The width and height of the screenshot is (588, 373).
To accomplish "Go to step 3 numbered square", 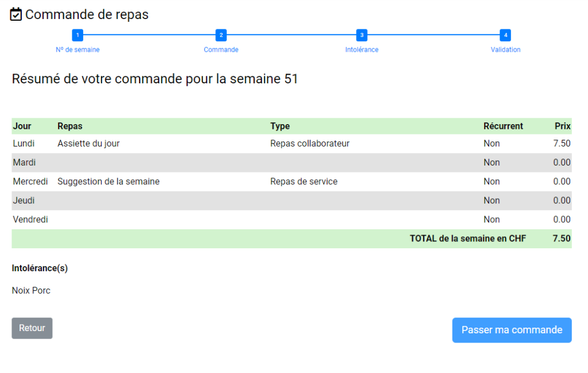I will (x=362, y=35).
